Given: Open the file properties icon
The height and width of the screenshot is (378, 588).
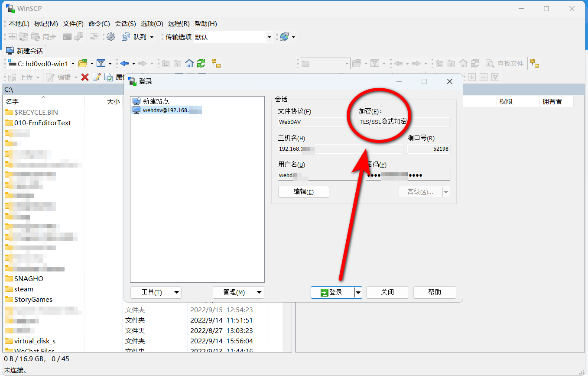Looking at the screenshot, I should click(108, 77).
